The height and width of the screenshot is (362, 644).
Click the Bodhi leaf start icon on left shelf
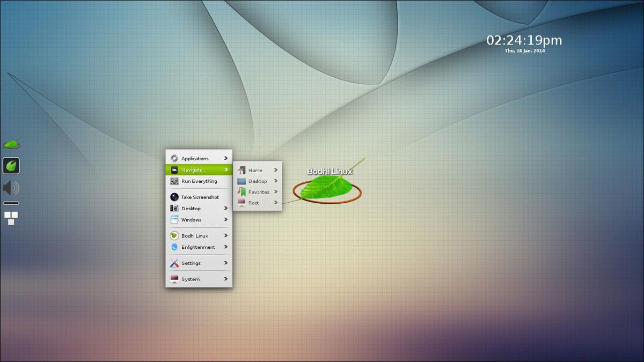12,143
